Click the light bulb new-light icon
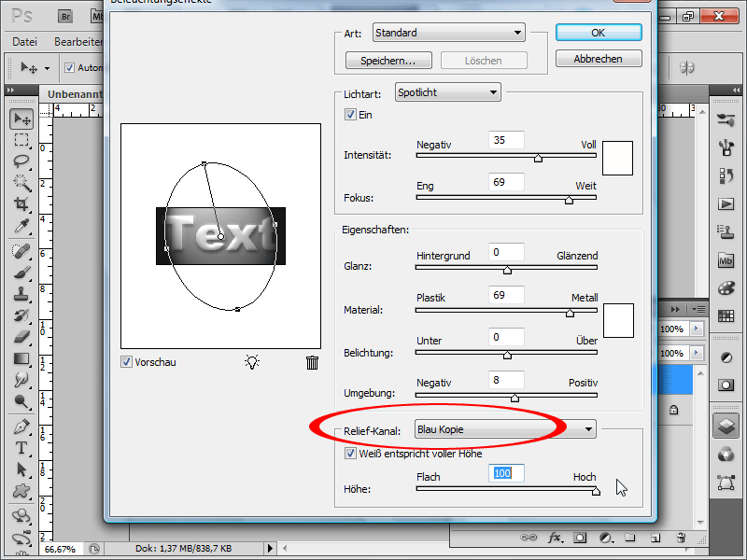Image resolution: width=747 pixels, height=560 pixels. (252, 362)
